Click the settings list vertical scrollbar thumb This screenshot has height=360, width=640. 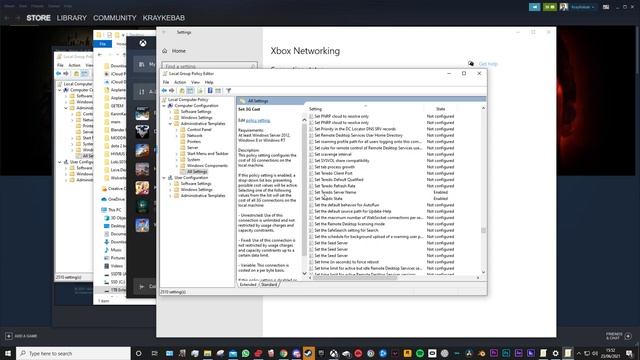coord(484,230)
